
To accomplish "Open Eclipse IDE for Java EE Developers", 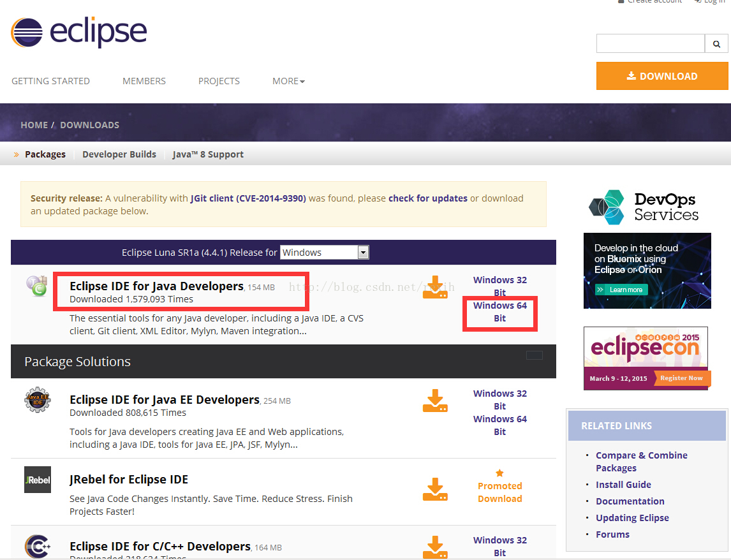I will (x=165, y=400).
